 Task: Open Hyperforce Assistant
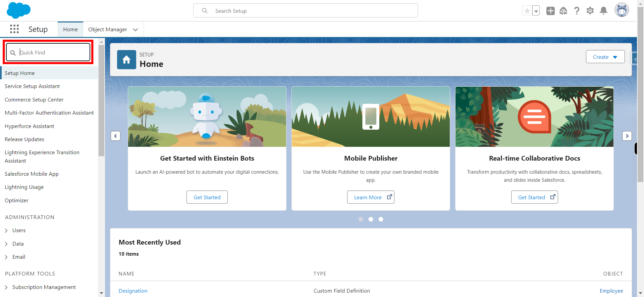point(30,126)
